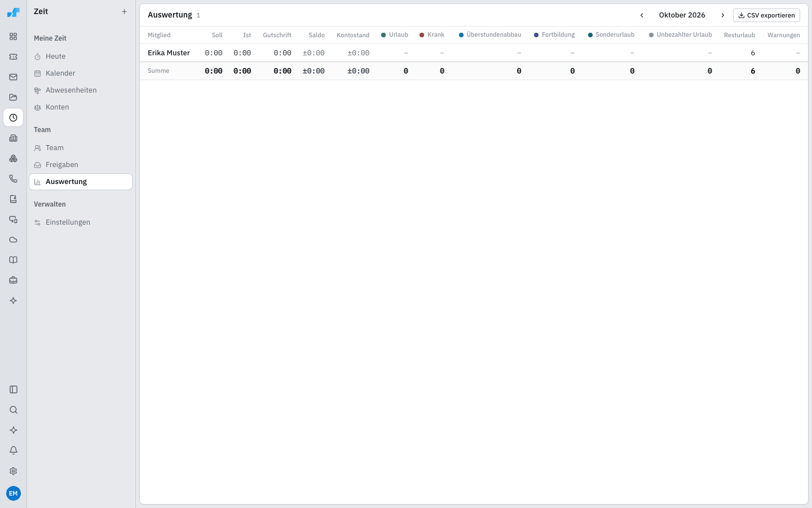The image size is (812, 508).
Task: Open the ticket icon in the left rail
Action: tap(14, 57)
